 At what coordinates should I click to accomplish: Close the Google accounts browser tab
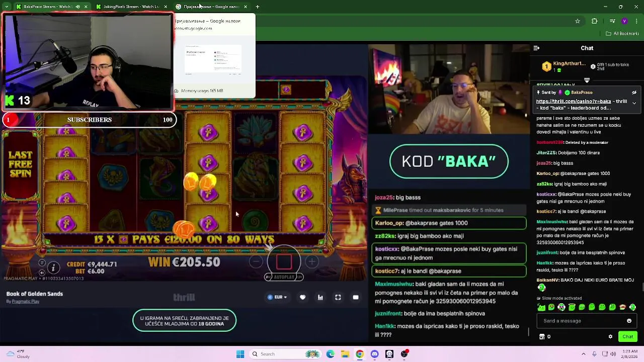tap(245, 7)
